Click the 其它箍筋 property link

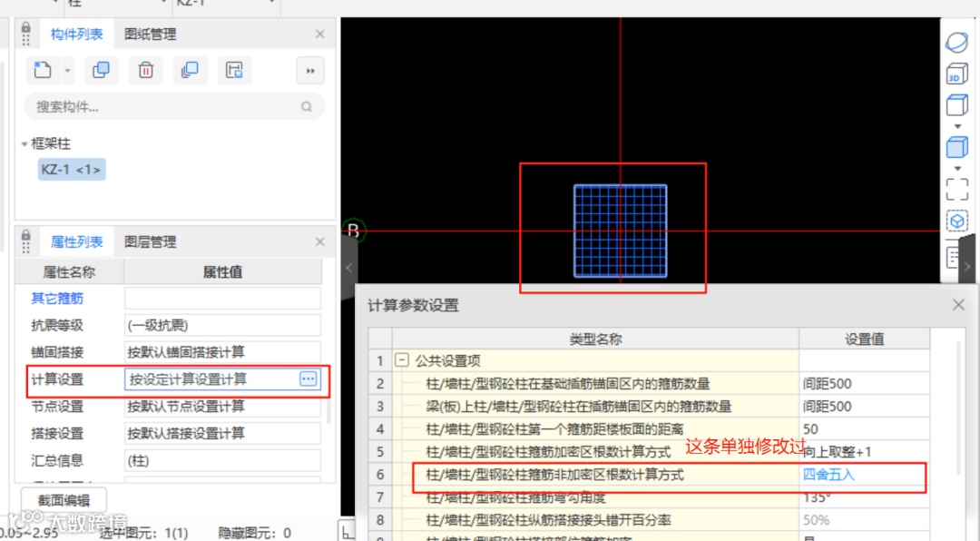pos(57,299)
